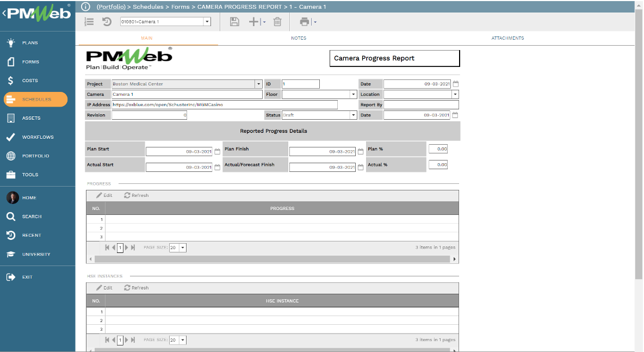This screenshot has width=644, height=352.
Task: Select row 1 in the Progress grid
Action: (273, 219)
